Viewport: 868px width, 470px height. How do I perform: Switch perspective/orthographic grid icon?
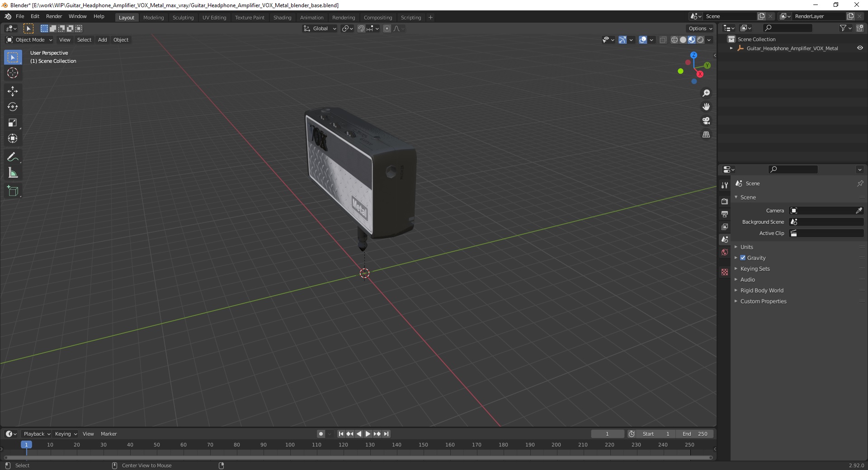tap(706, 135)
